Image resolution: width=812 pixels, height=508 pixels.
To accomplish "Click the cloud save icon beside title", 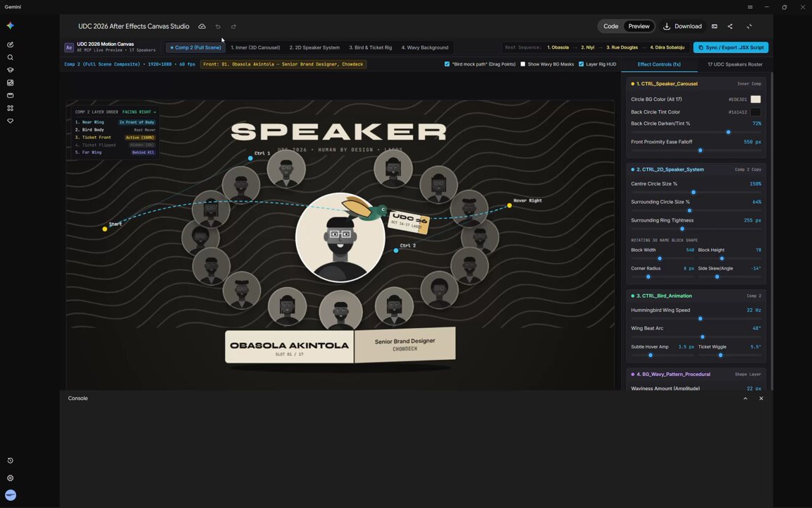I will point(202,26).
